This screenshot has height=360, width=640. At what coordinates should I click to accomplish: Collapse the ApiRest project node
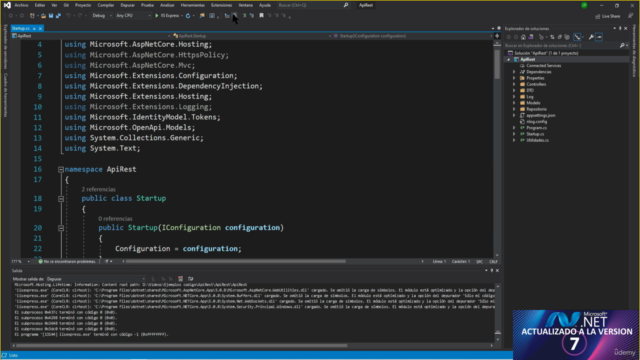[509, 60]
